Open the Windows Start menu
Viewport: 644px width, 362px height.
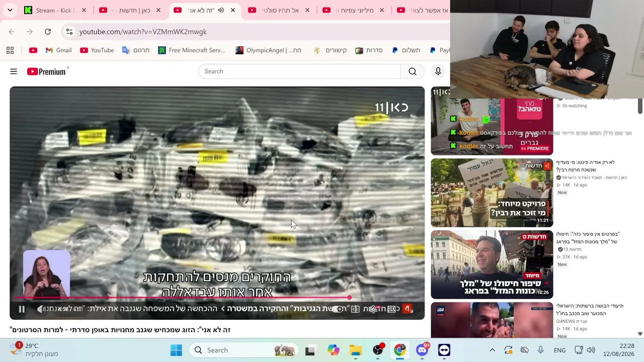tap(176, 350)
